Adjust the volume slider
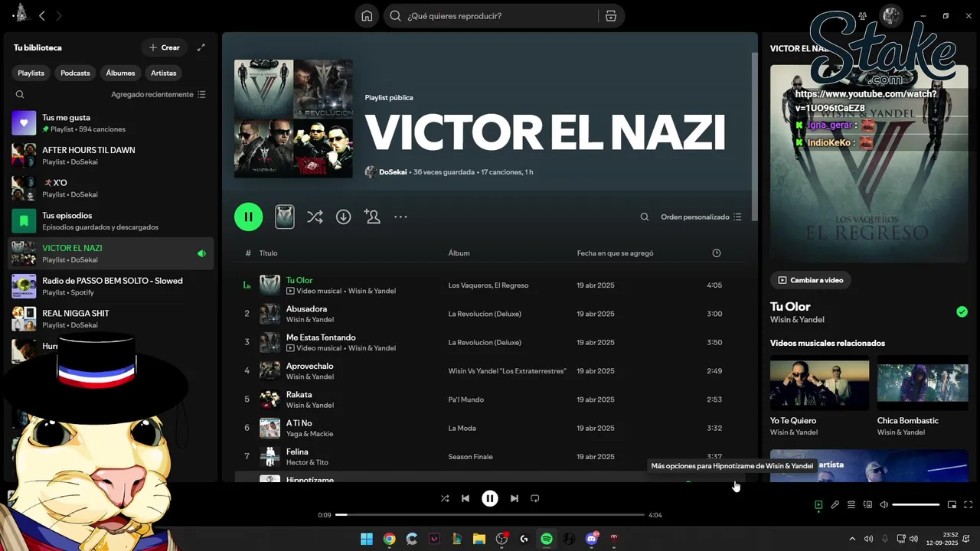The width and height of the screenshot is (980, 551). [x=916, y=505]
